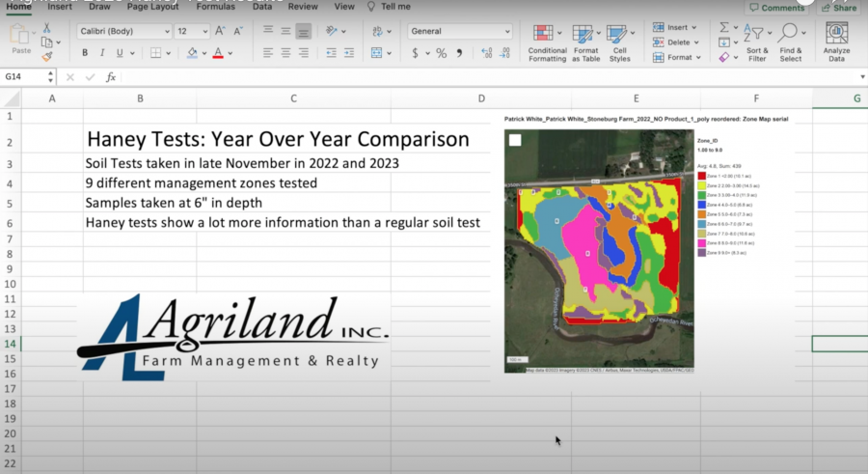
Task: Click Analyze Data
Action: [836, 42]
